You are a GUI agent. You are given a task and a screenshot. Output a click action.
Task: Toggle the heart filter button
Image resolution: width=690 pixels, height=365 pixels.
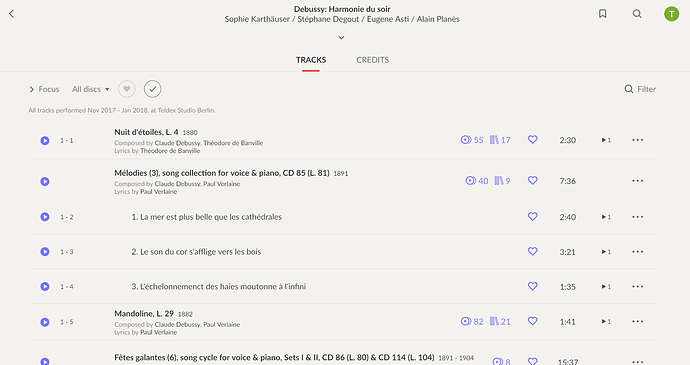[x=127, y=89]
